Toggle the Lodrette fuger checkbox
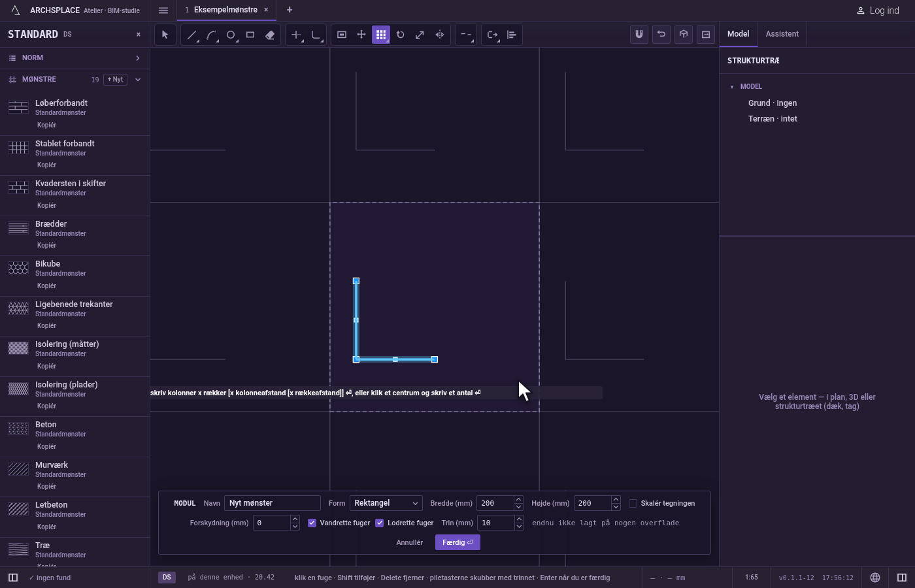 380,523
